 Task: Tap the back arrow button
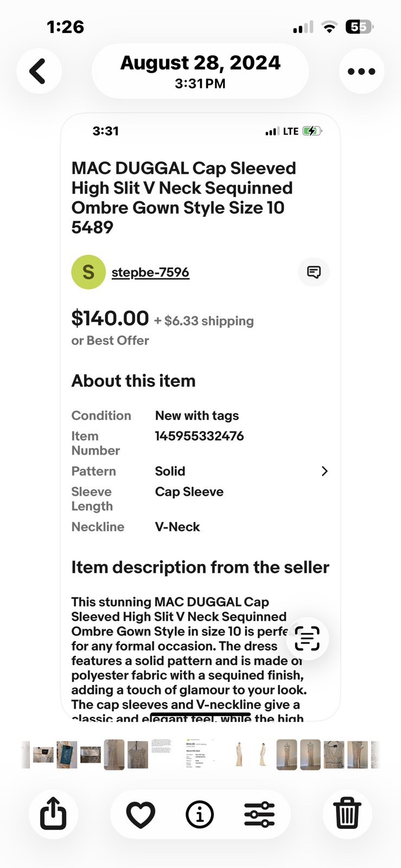click(x=39, y=71)
